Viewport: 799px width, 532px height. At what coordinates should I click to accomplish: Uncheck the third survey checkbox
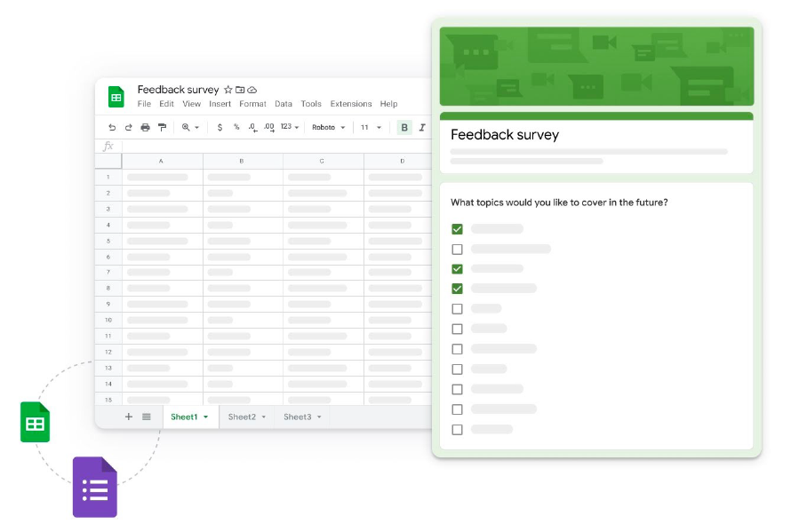click(457, 269)
